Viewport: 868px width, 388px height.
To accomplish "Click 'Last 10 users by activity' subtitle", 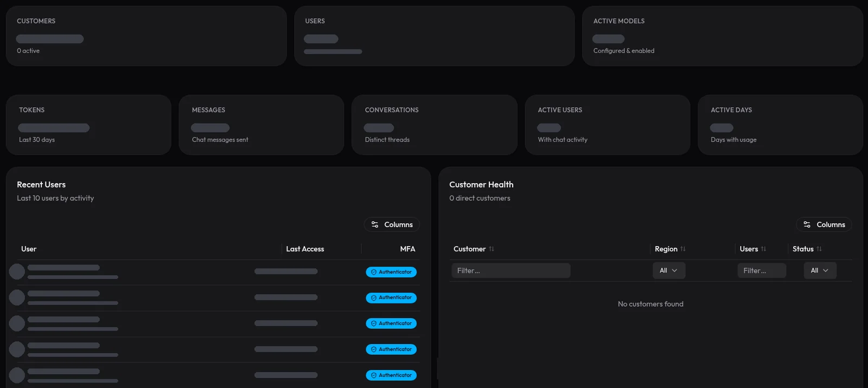I will pos(55,198).
